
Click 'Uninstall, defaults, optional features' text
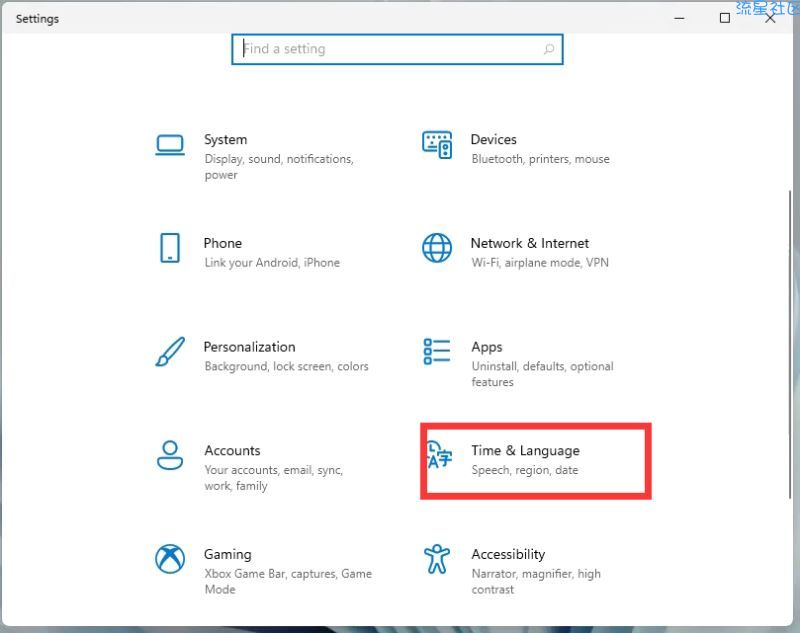[x=542, y=374]
